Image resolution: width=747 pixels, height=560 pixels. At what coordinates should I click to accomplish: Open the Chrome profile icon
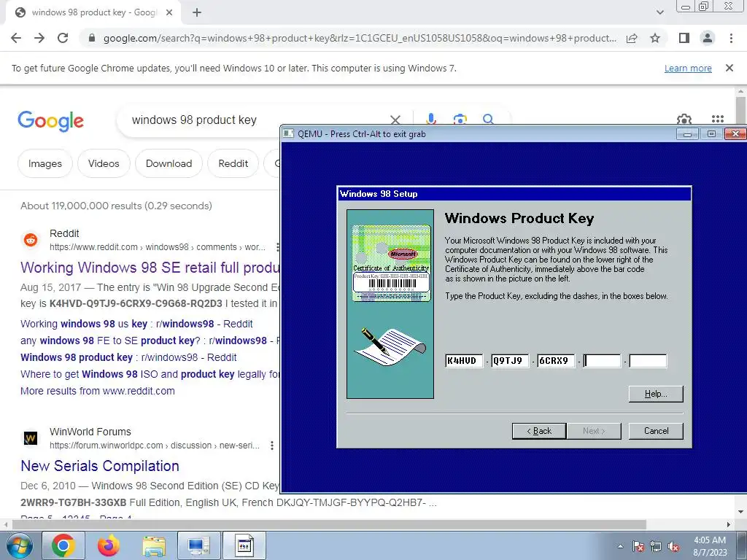click(x=708, y=38)
